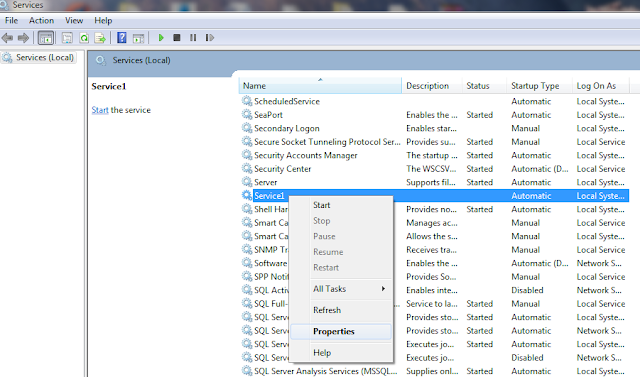Click the Show/Hide Action Pane icon
The width and height of the screenshot is (640, 377).
138,38
